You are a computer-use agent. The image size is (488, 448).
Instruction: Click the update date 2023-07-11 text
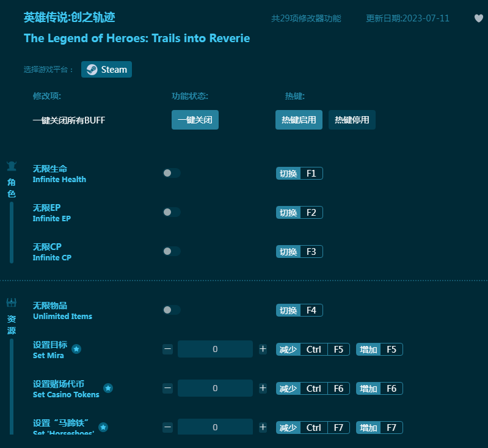click(x=408, y=18)
